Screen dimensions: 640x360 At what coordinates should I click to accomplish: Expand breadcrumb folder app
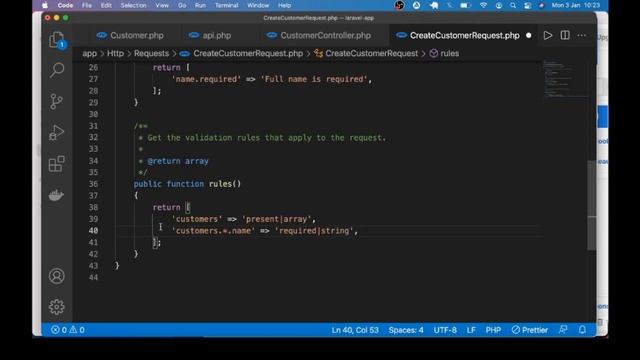(x=89, y=53)
